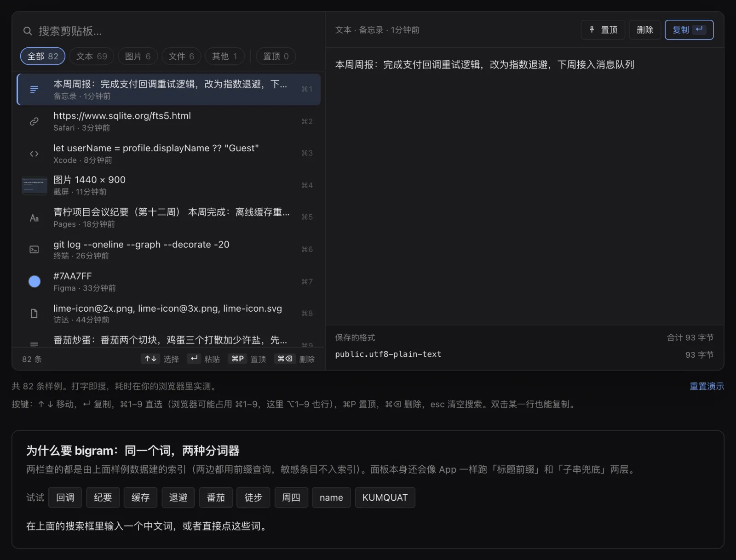Click the terminal icon beside git log entry
This screenshot has height=560, width=736.
pos(34,249)
